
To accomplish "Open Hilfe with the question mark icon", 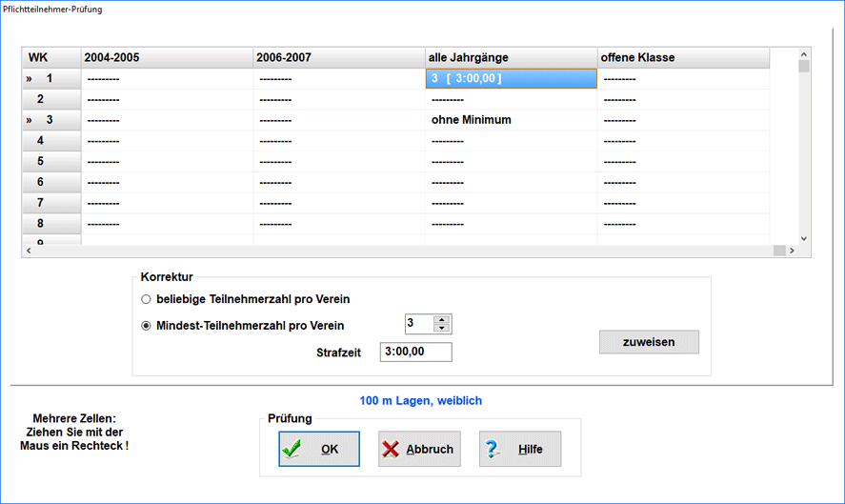I will (519, 449).
